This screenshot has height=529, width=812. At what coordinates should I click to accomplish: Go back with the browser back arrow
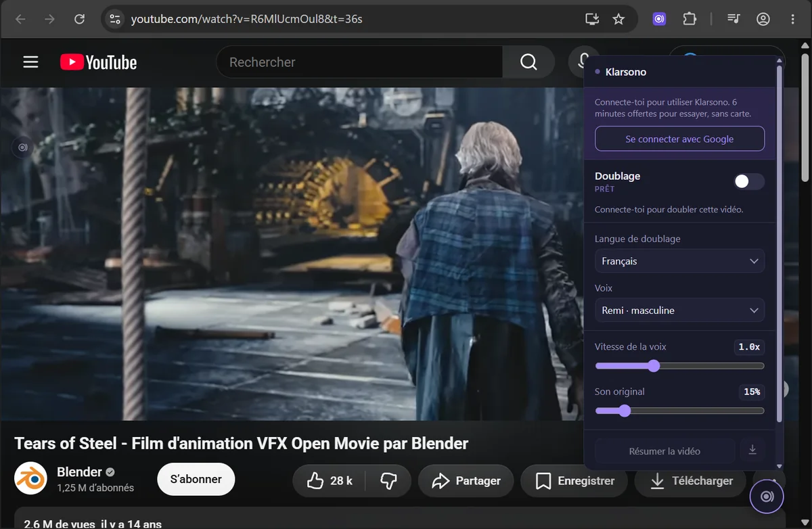(20, 19)
